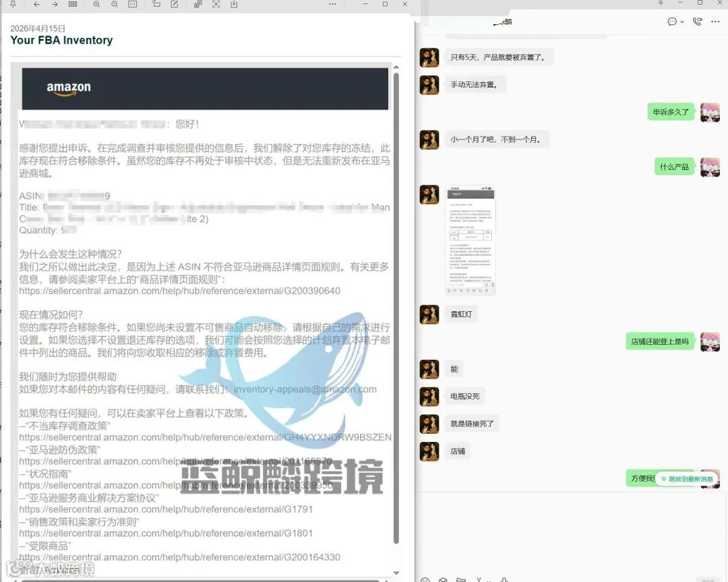Image resolution: width=728 pixels, height=582 pixels.
Task: Show image at actual 1:1 size
Action: click(133, 4)
